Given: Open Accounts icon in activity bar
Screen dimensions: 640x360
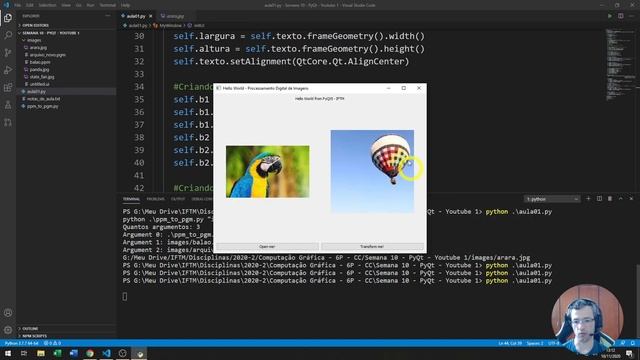Looking at the screenshot, I should tap(8, 313).
